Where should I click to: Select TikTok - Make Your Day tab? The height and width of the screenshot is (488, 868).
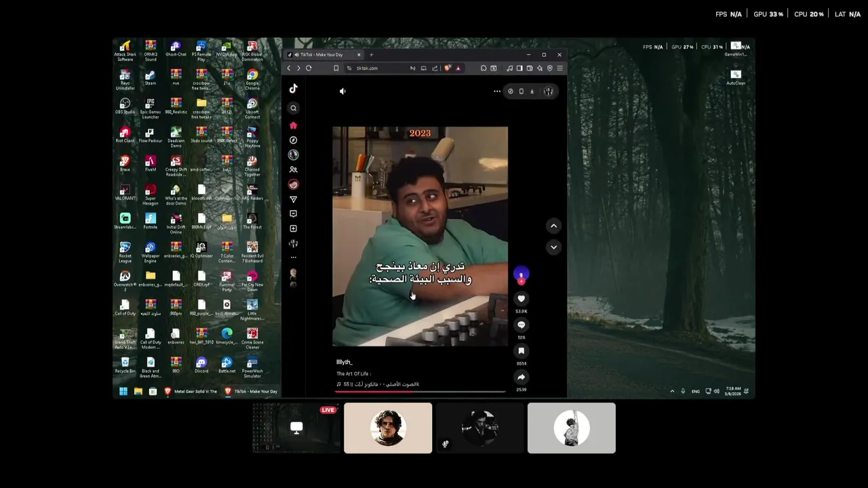click(x=325, y=54)
